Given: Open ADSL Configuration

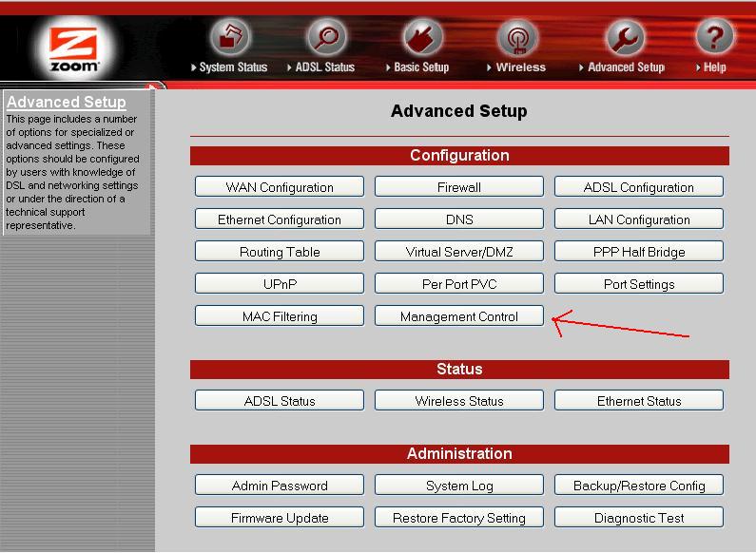Looking at the screenshot, I should click(x=639, y=187).
